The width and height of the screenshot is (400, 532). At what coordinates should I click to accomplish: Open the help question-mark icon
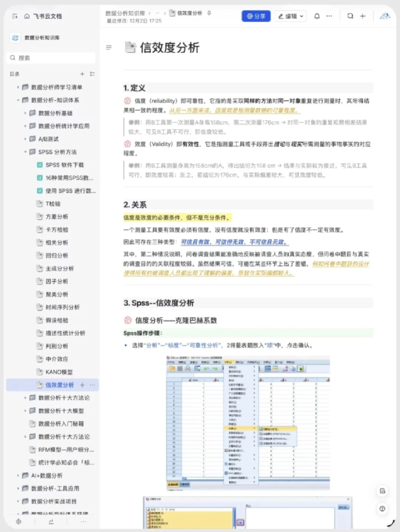click(x=383, y=509)
